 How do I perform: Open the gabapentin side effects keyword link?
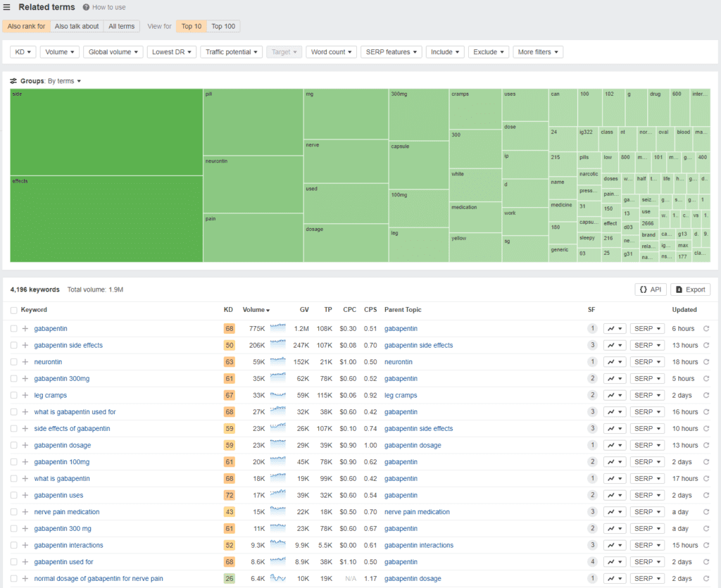(68, 345)
